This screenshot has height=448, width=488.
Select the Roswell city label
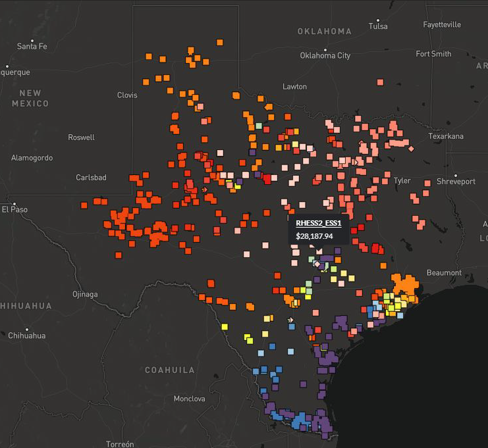(81, 137)
